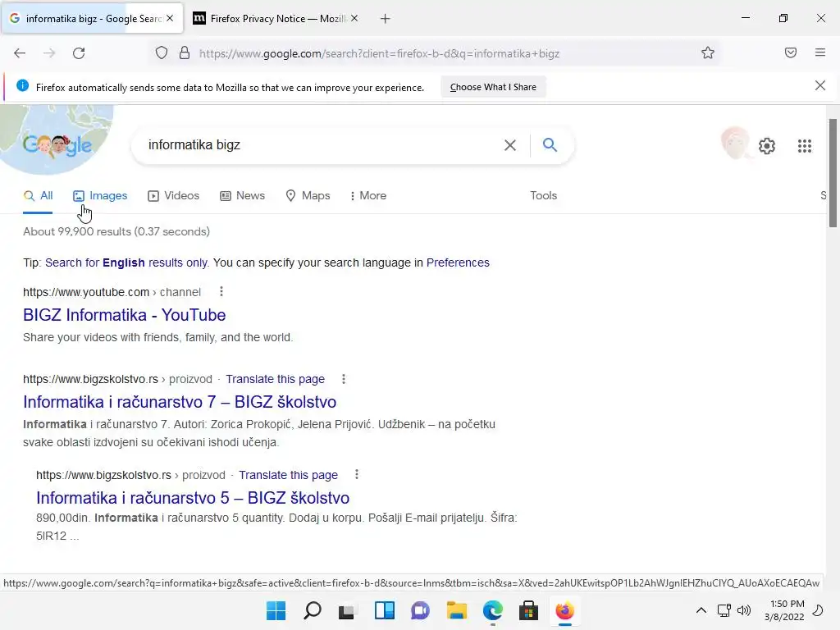Screen dimensions: 840x630
Task: Open the notifications moon icon
Action: tap(818, 610)
